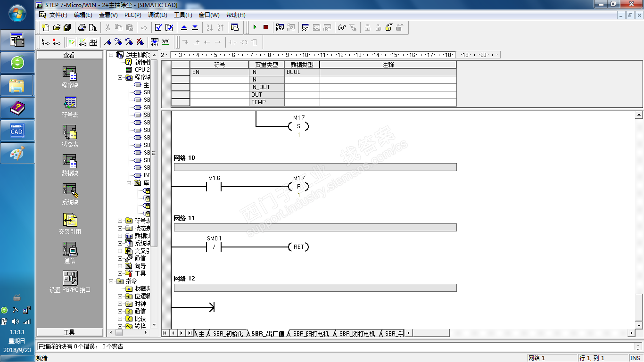Compile the current block with the first checkmark icon
This screenshot has width=644, height=362.
click(158, 27)
